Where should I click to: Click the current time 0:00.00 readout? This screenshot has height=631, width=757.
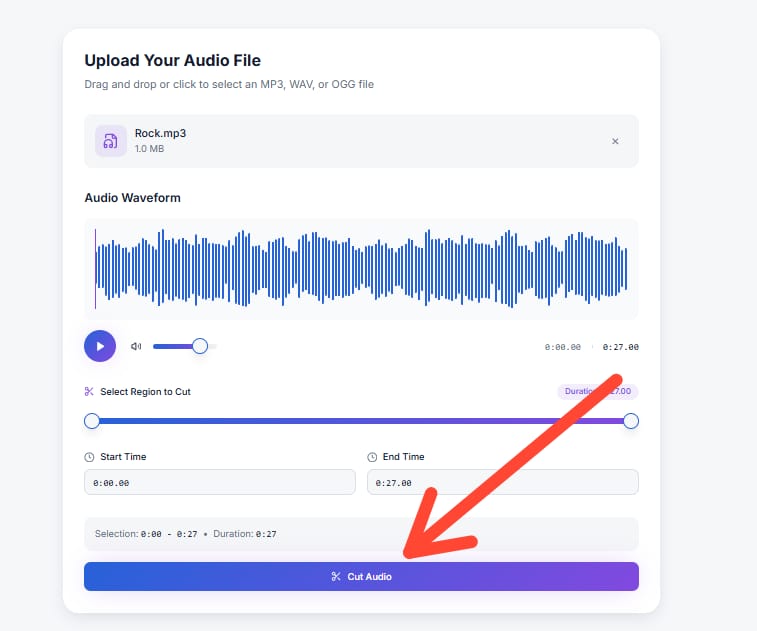(563, 347)
